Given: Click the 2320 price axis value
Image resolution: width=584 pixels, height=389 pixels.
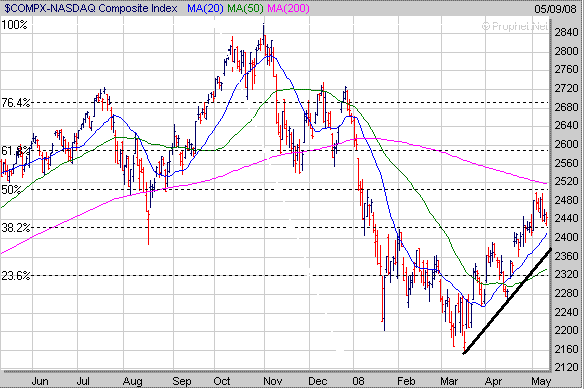Looking at the screenshot, I should pos(566,275).
